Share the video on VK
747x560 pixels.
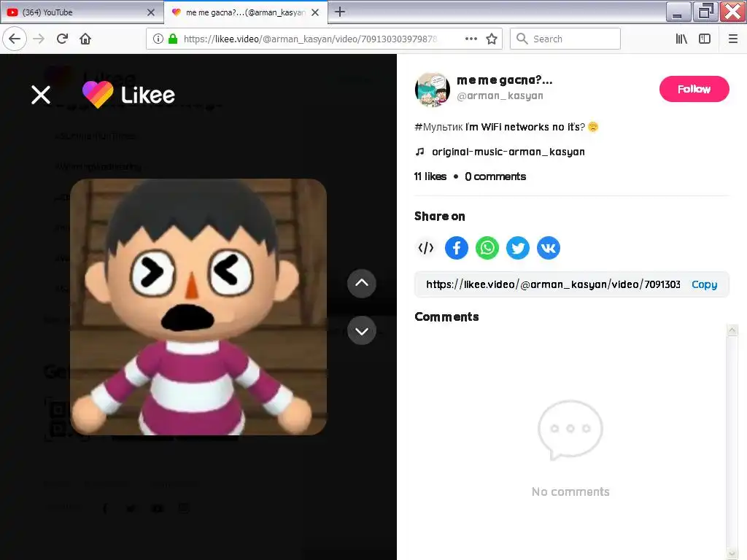pos(549,248)
